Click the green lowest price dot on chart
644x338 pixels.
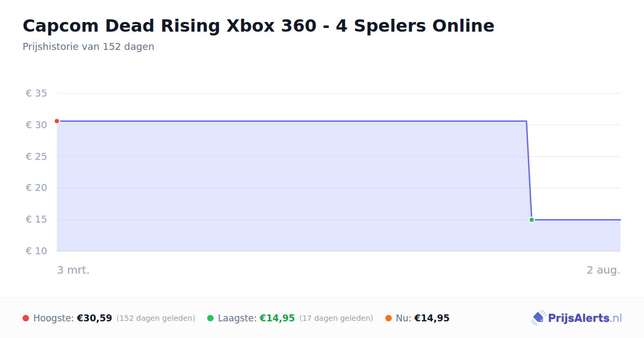click(x=532, y=220)
